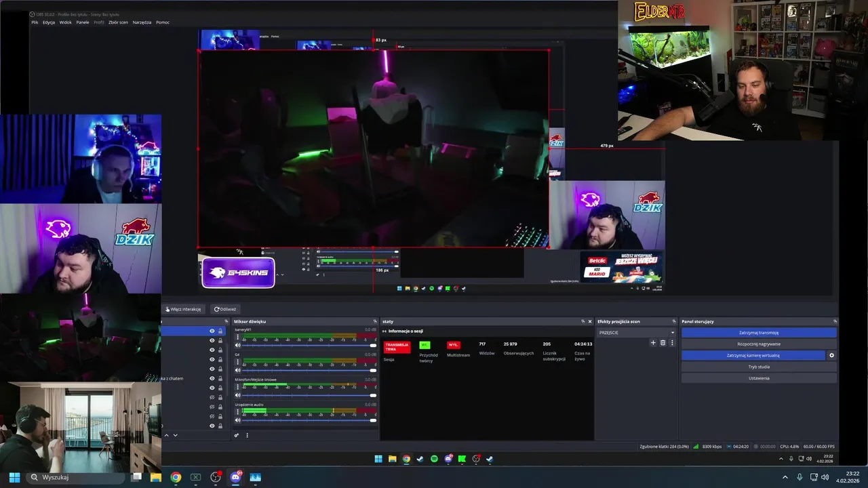
Task: Open the Narzędzia menu
Action: click(142, 22)
